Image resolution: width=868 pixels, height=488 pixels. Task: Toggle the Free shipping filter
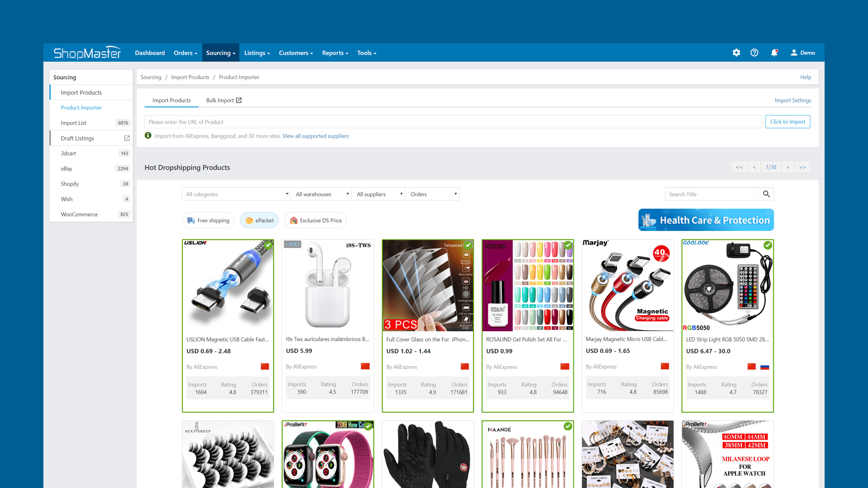(x=208, y=220)
